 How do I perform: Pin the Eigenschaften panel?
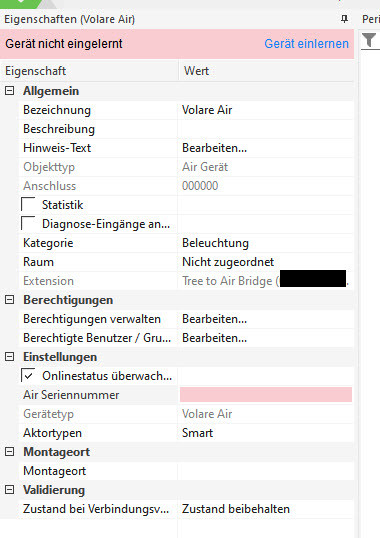pos(344,19)
